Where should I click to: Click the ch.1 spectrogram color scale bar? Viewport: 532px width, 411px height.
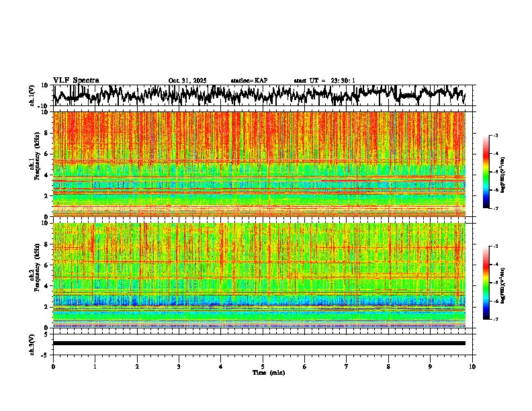[x=486, y=172]
